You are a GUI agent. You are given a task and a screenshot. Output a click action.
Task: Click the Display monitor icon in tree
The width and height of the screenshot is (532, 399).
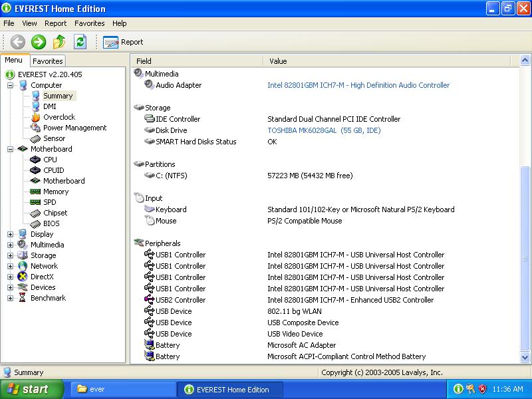tap(23, 234)
